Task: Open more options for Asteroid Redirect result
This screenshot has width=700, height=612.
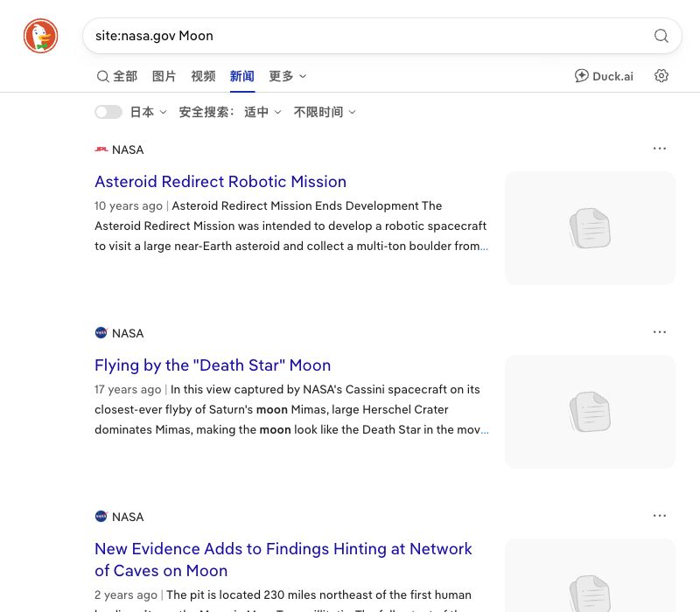Action: tap(660, 149)
